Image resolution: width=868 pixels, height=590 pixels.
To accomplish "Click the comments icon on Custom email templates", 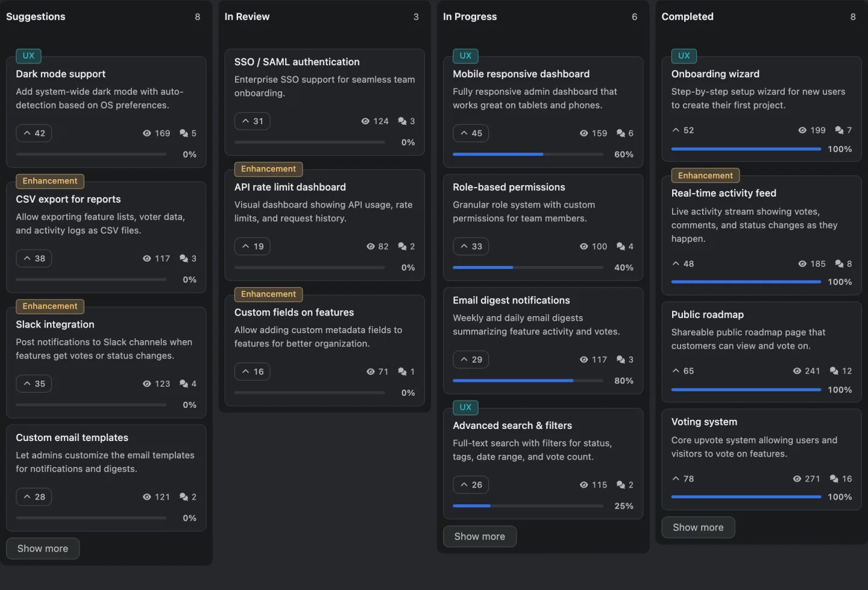I will click(x=184, y=497).
